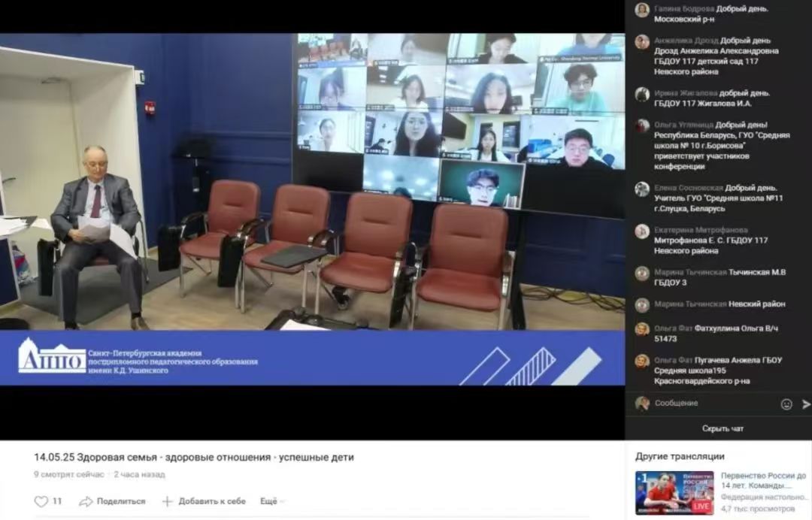This screenshot has width=812, height=520.
Task: Expand the Ещё dropdown menu
Action: tap(272, 501)
